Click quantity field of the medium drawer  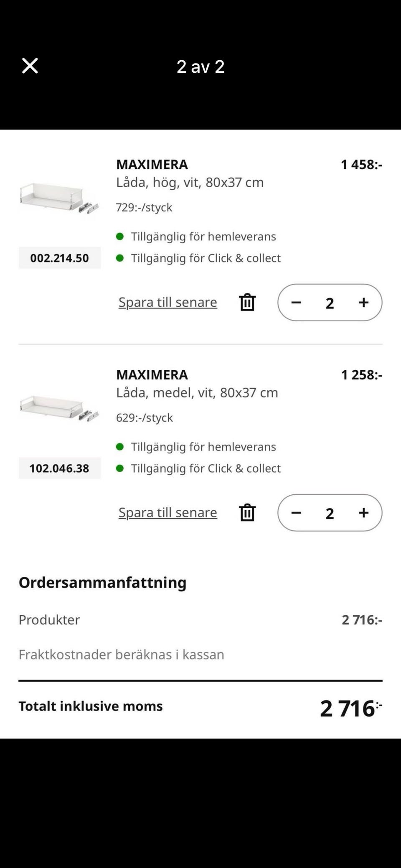pyautogui.click(x=330, y=513)
